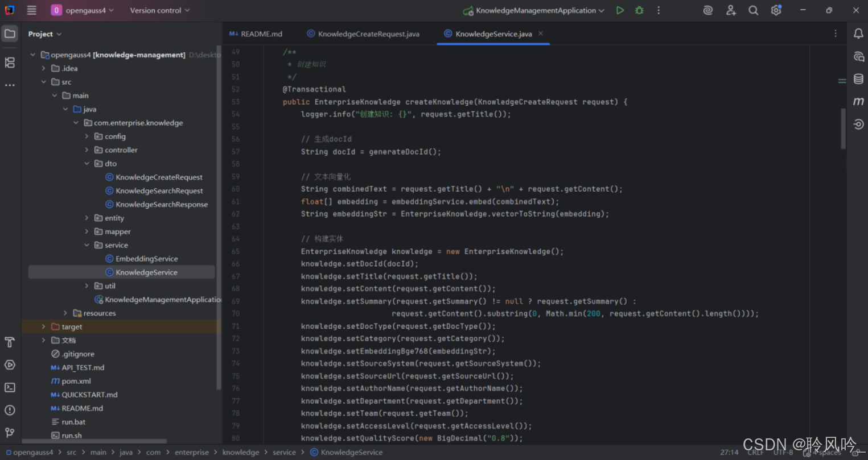The image size is (868, 460).
Task: Switch to the README.md tab
Action: point(256,34)
